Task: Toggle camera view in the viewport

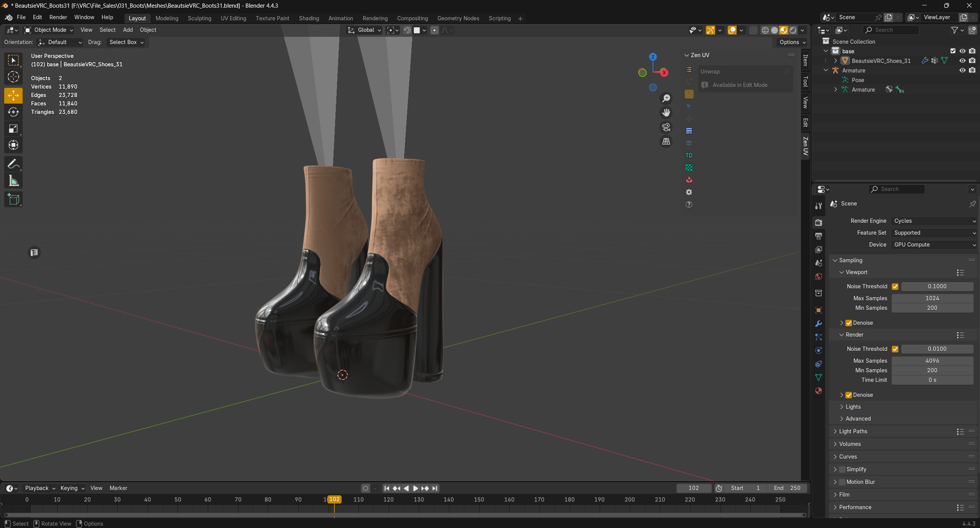Action: click(666, 127)
